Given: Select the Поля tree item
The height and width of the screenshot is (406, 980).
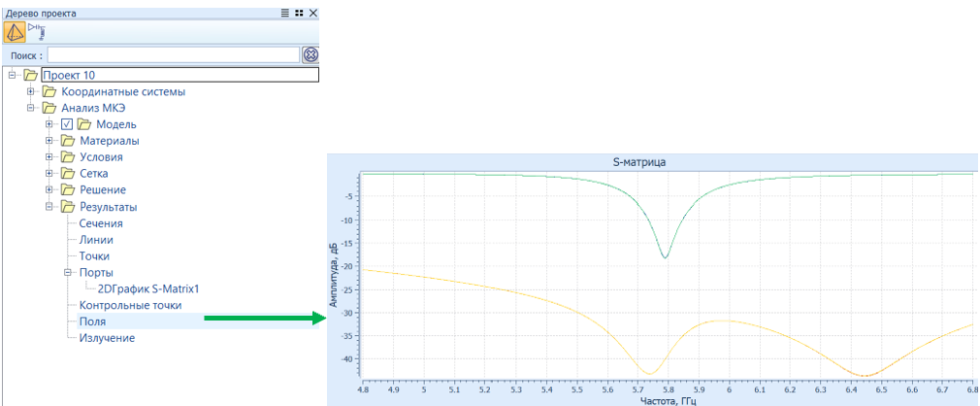Looking at the screenshot, I should 93,321.
